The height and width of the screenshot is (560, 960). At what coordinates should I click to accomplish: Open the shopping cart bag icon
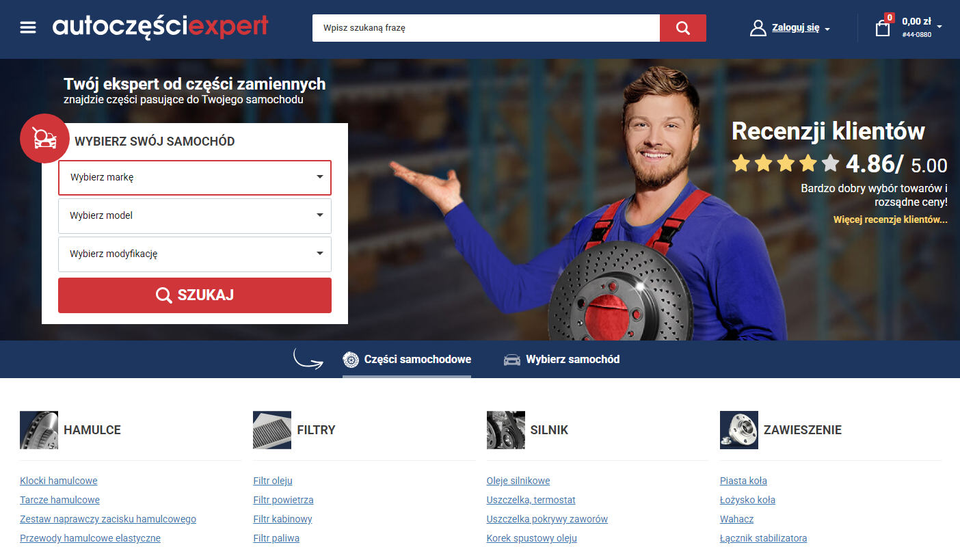[x=883, y=28]
